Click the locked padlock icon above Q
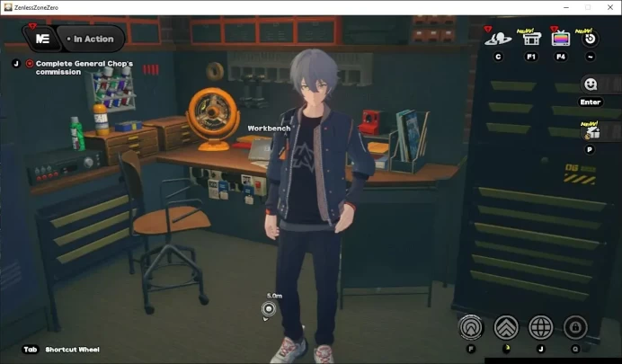This screenshot has width=622, height=364. [575, 327]
